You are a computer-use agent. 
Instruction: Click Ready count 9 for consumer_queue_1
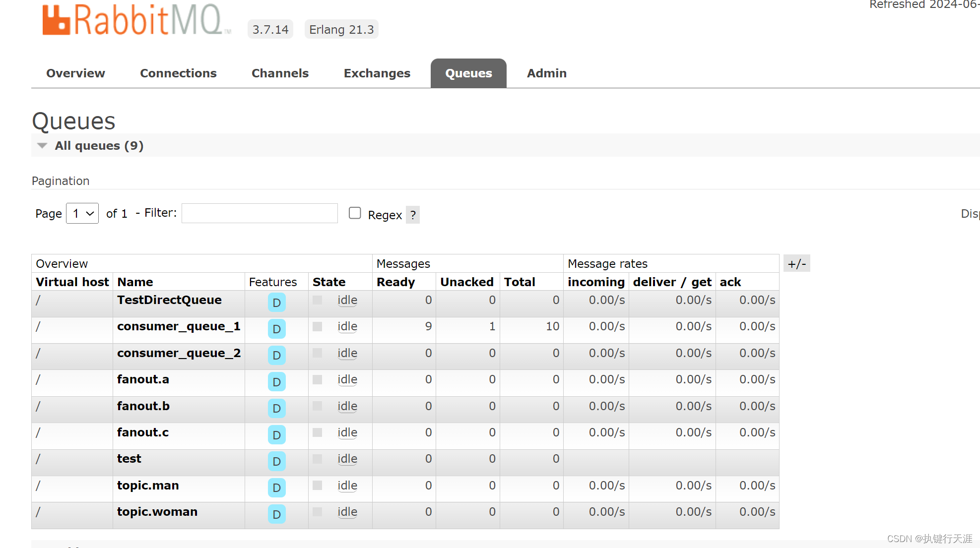[x=428, y=326]
